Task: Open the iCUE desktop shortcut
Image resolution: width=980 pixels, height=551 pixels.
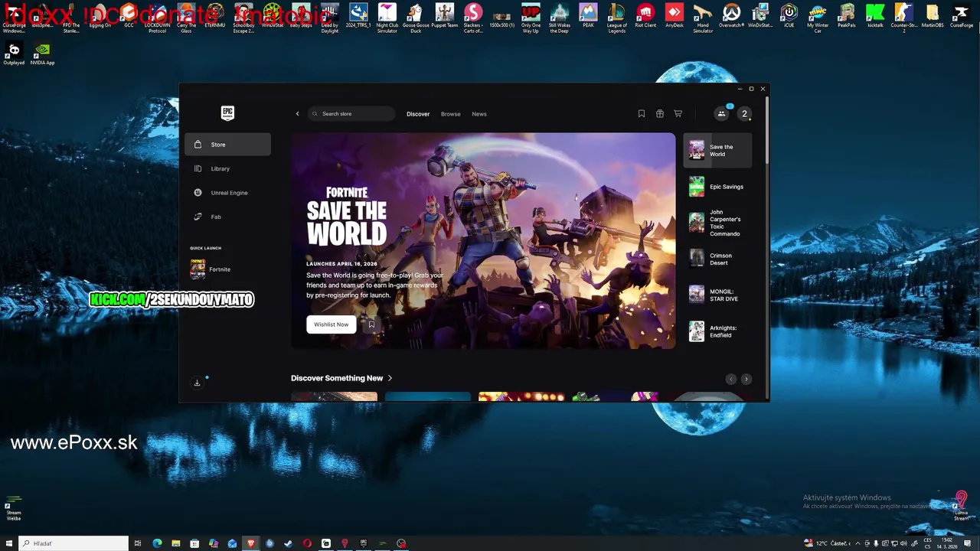Action: pyautogui.click(x=789, y=16)
